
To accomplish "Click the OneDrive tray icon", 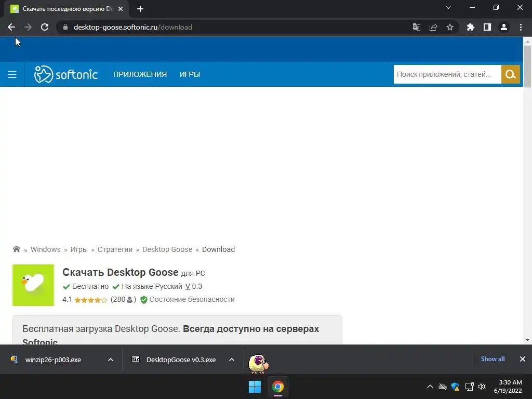I will 443,387.
